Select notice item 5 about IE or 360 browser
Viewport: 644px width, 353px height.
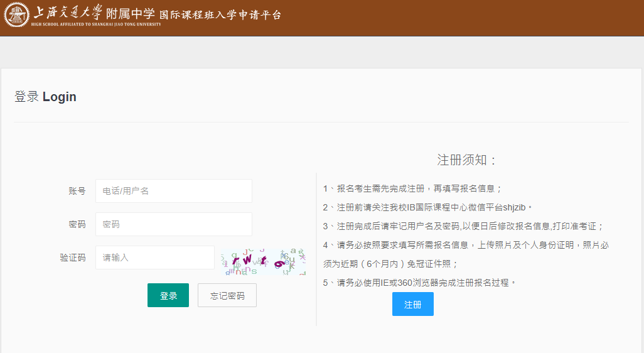[x=419, y=283]
